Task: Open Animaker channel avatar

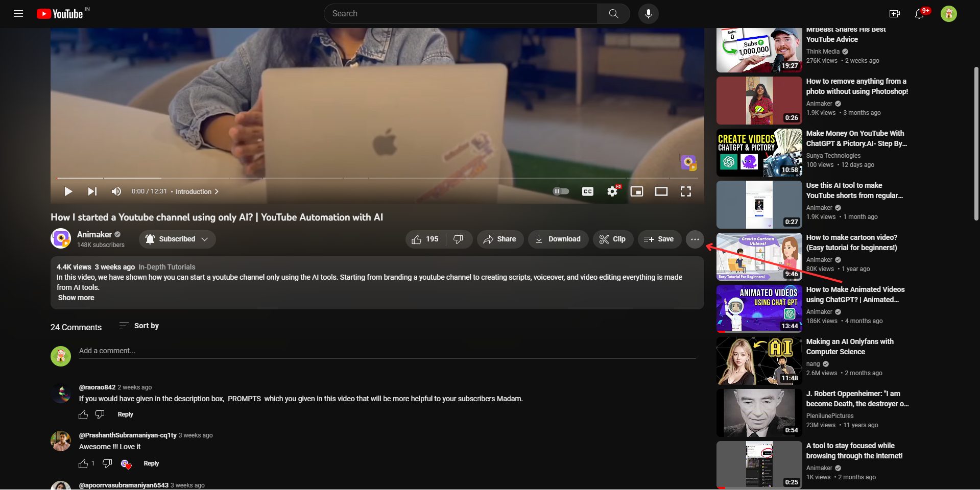Action: click(x=61, y=238)
